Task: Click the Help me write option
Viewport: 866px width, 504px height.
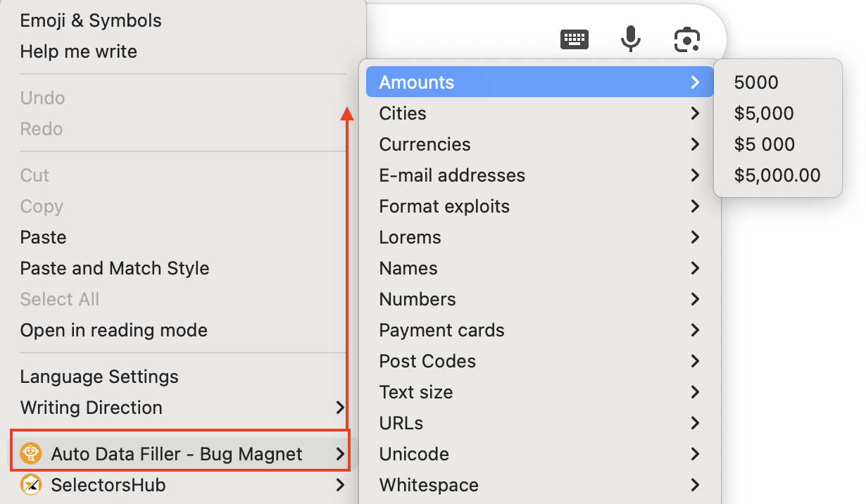Action: coord(79,51)
